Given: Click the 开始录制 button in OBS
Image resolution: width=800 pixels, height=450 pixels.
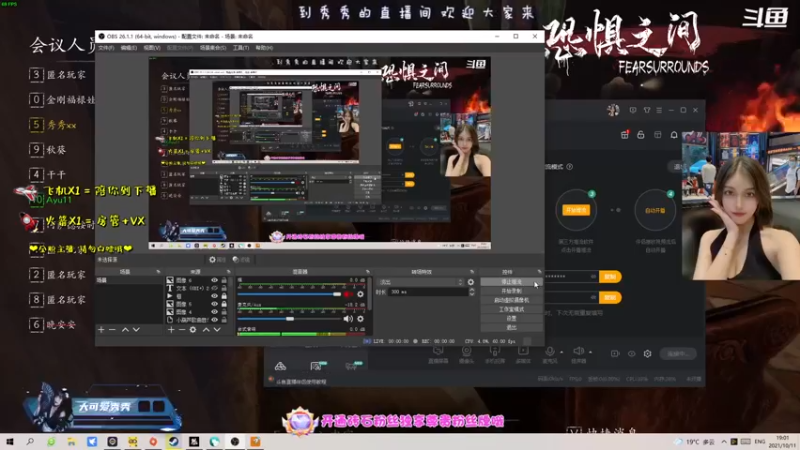Looking at the screenshot, I should click(x=511, y=291).
